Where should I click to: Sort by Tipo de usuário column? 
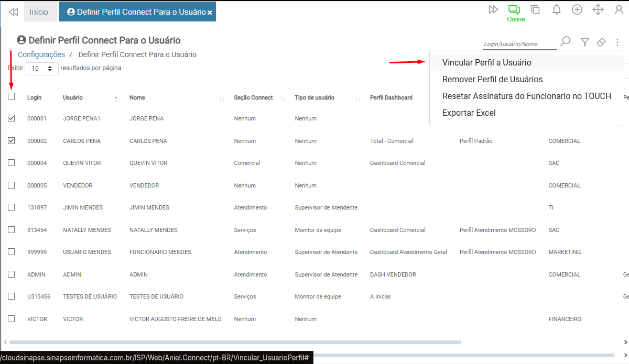pos(358,98)
